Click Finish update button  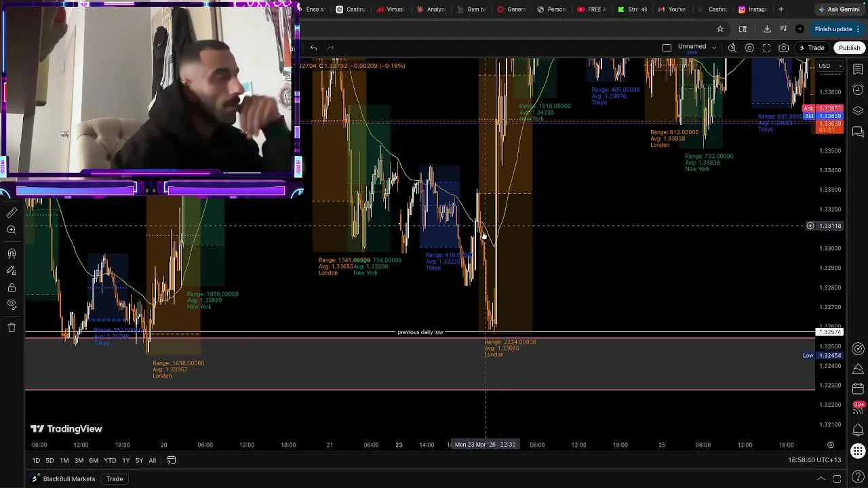833,29
